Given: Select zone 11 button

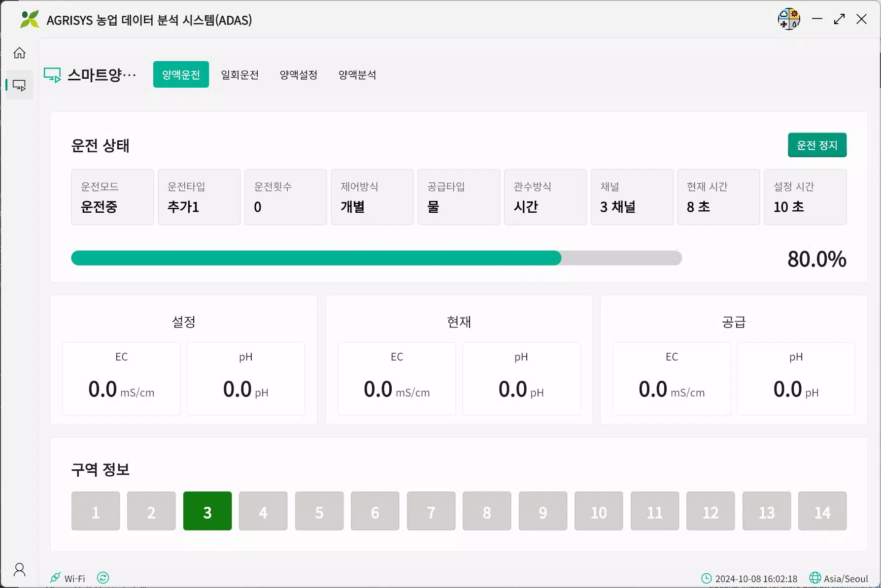Looking at the screenshot, I should (x=655, y=511).
